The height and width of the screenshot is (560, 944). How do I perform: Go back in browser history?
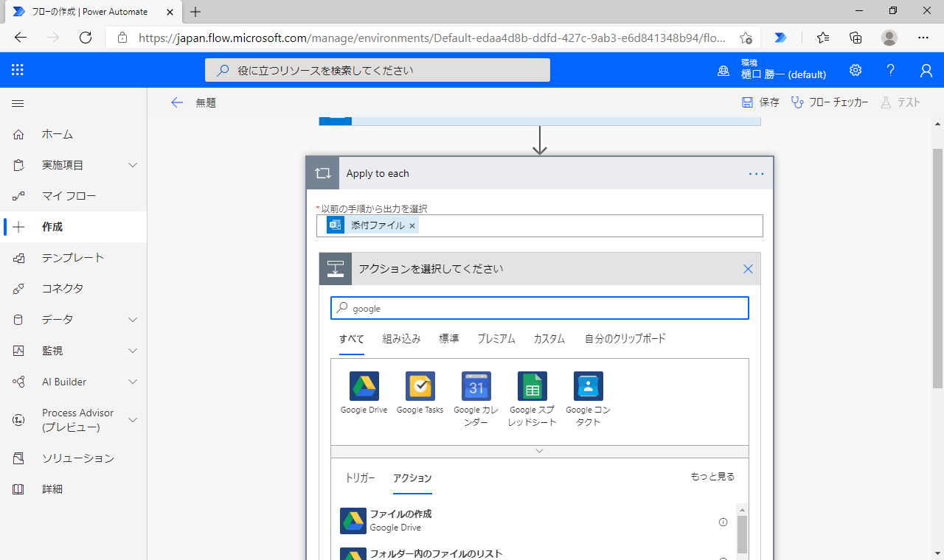coord(21,38)
